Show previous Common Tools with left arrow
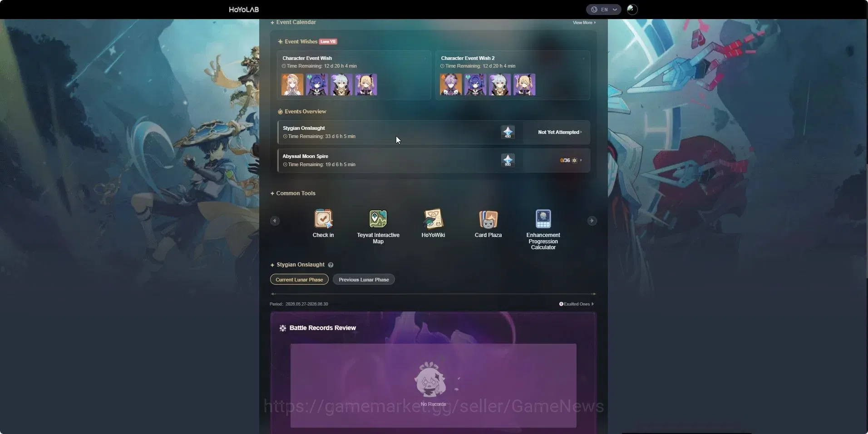This screenshot has height=434, width=868. tap(275, 221)
